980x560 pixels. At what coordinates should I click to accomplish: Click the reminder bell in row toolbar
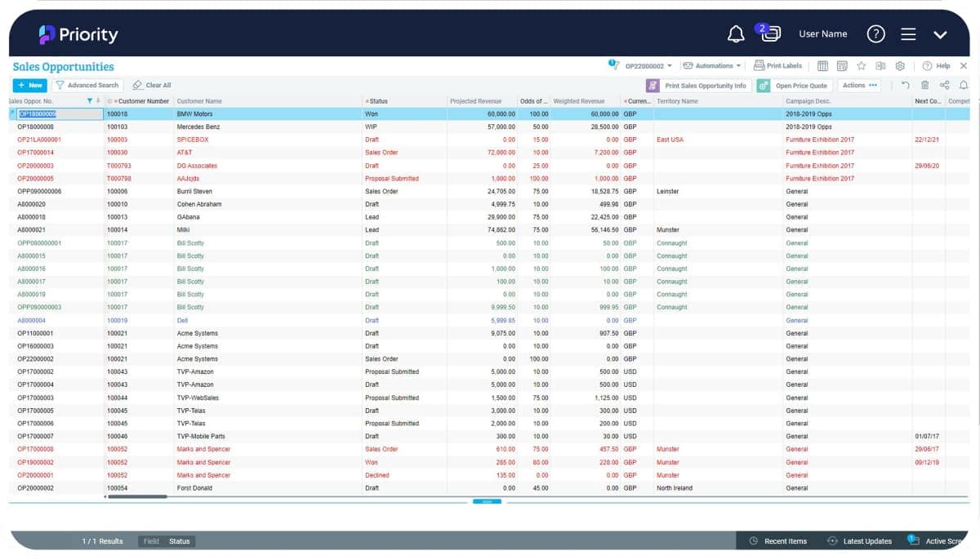(x=964, y=85)
